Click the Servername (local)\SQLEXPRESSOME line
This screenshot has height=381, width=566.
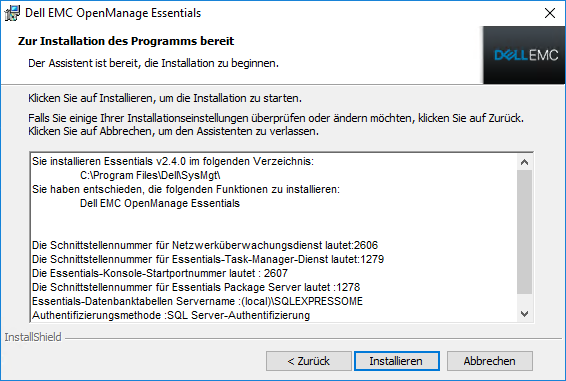tap(197, 302)
